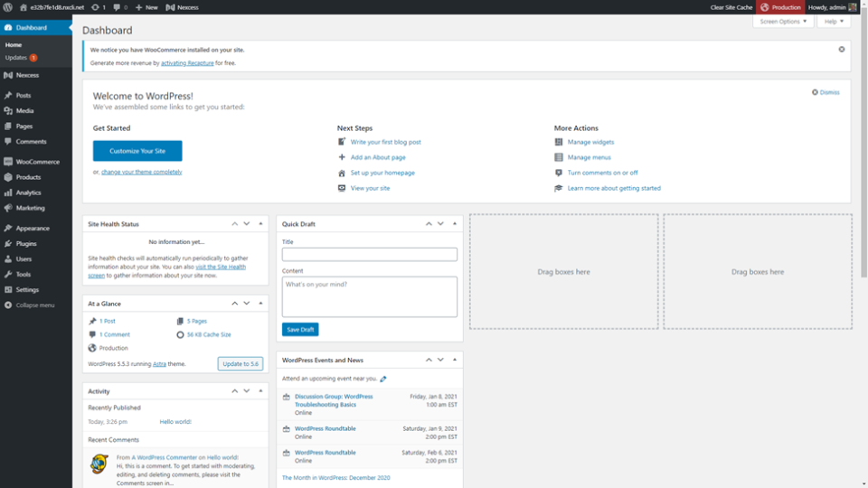Open the Help dropdown tab
Image resolution: width=868 pixels, height=488 pixels.
[x=834, y=22]
